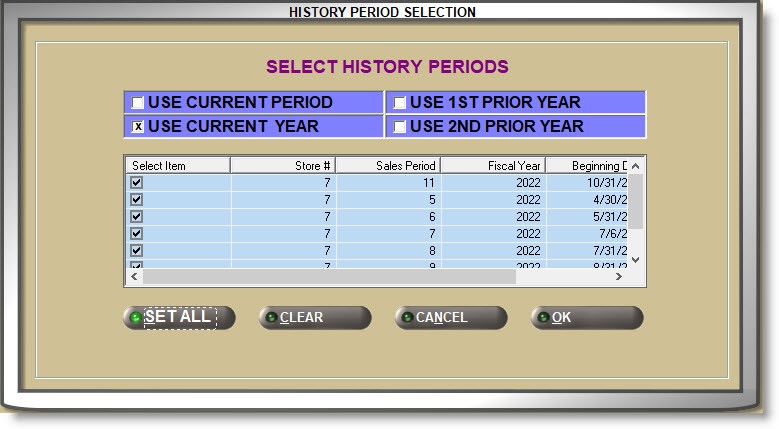This screenshot has width=779, height=429.
Task: Uncheck the Use Current Year checkbox
Action: [138, 127]
